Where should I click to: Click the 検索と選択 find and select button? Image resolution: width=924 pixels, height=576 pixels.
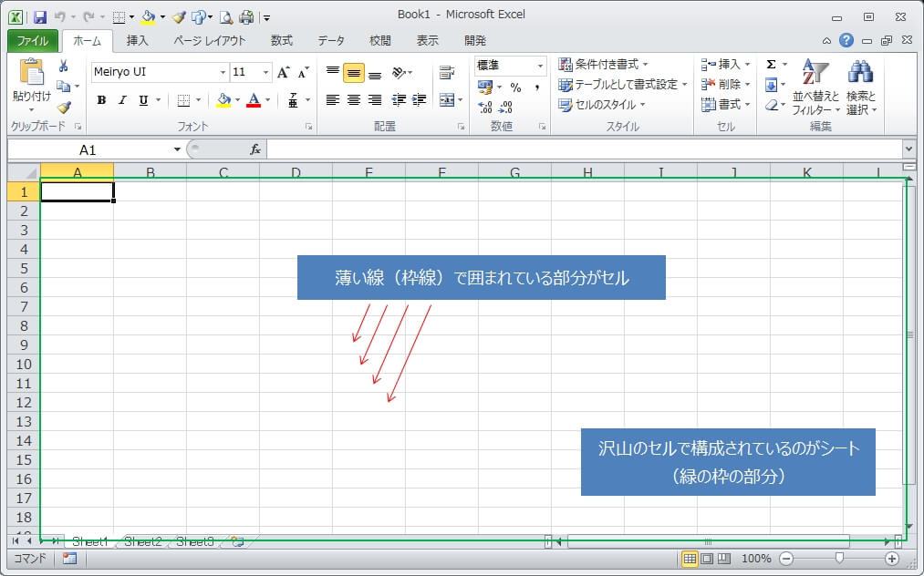(862, 87)
